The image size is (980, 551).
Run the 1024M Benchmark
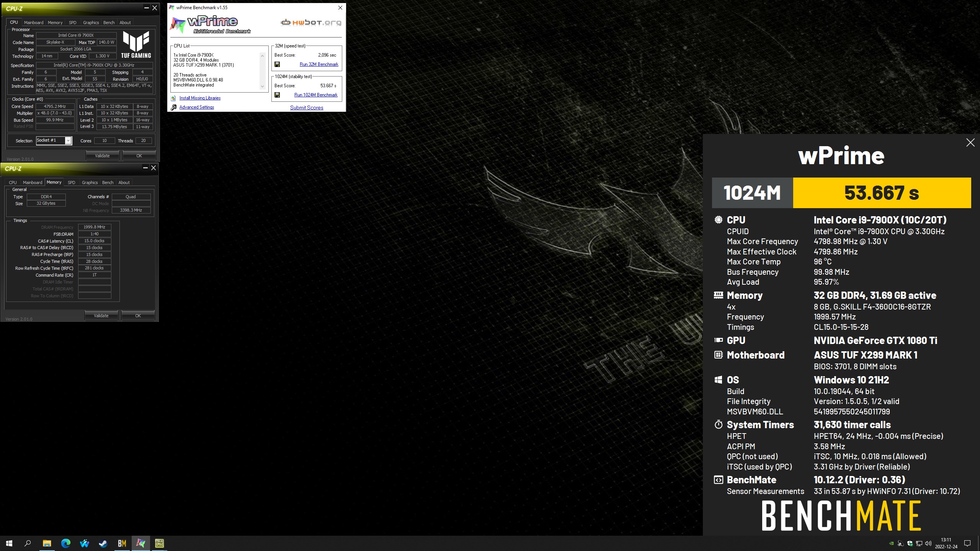tap(316, 95)
